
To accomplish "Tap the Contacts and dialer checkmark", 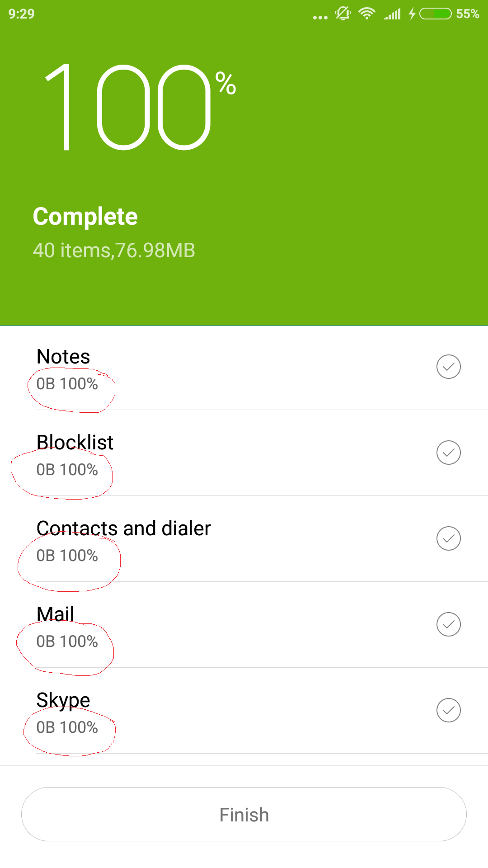I will click(448, 538).
